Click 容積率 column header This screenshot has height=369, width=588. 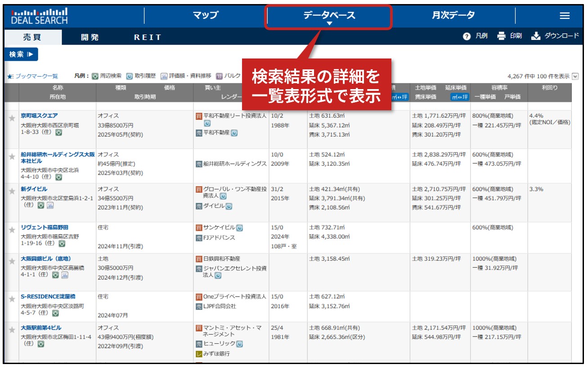click(499, 88)
